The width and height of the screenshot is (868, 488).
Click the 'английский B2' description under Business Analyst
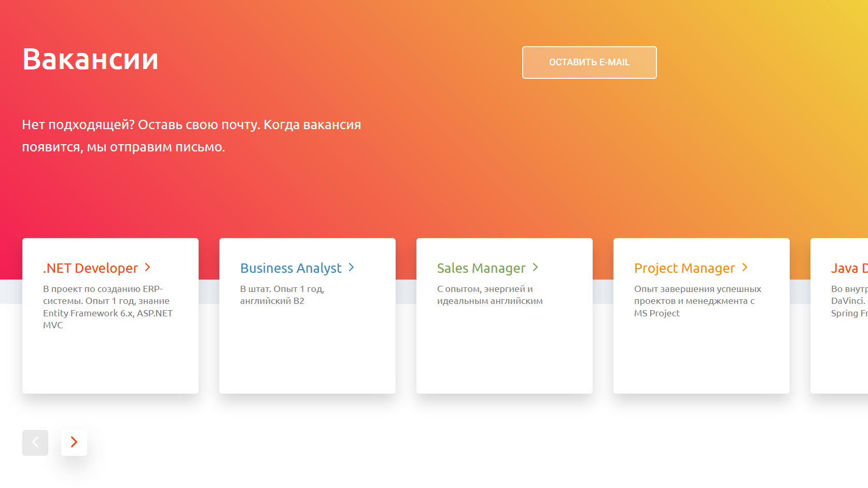(272, 301)
